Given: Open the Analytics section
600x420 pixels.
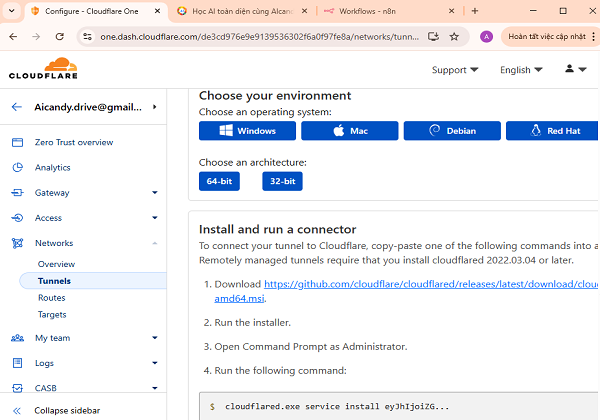Looking at the screenshot, I should pyautogui.click(x=52, y=168).
